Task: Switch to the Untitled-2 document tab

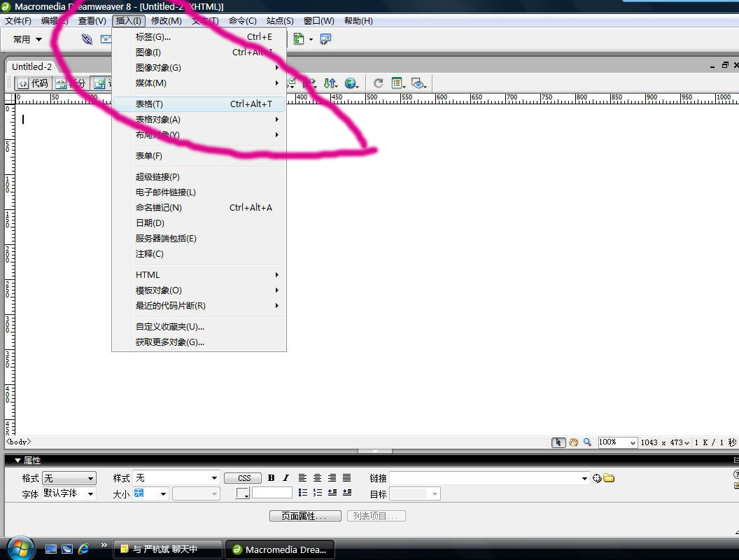Action: click(x=32, y=67)
